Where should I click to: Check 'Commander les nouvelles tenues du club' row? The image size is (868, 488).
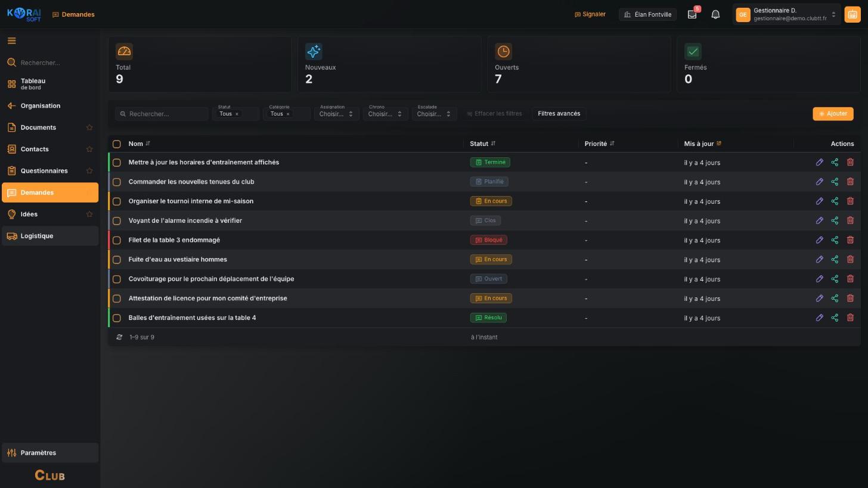(117, 182)
